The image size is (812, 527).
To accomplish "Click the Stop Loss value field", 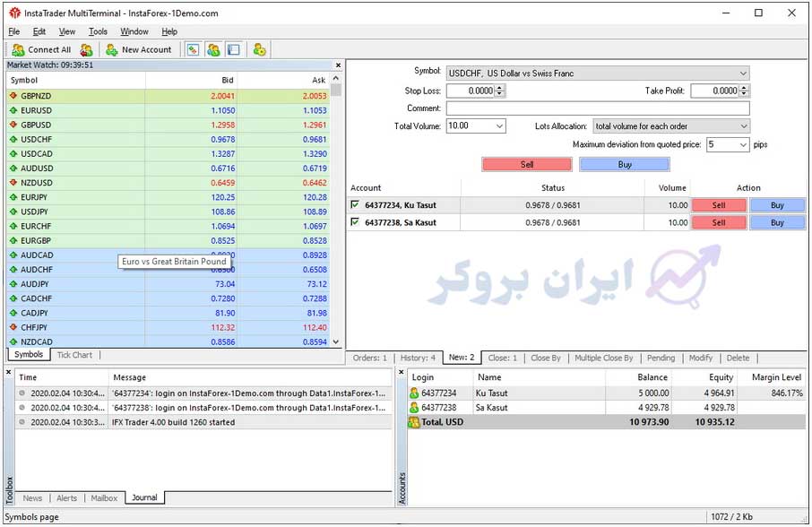I will pyautogui.click(x=471, y=91).
